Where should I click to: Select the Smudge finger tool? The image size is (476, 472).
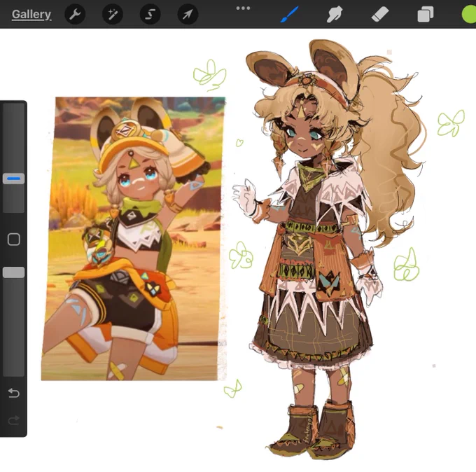335,14
